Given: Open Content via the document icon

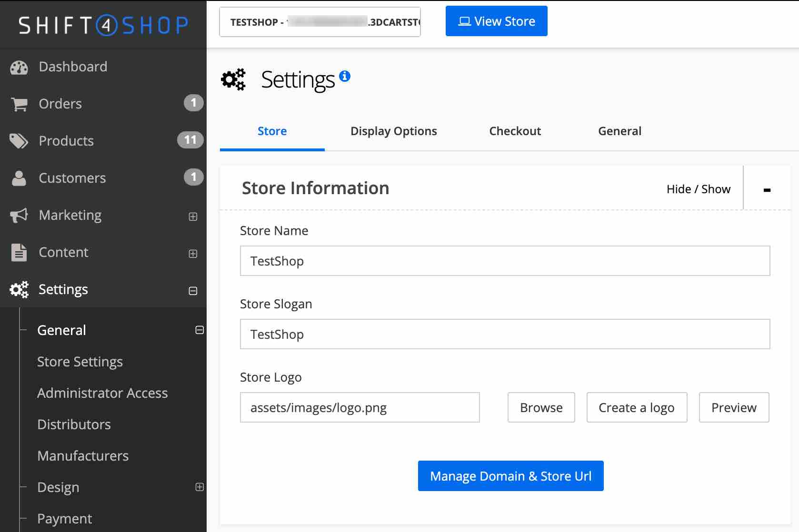Looking at the screenshot, I should coord(18,252).
